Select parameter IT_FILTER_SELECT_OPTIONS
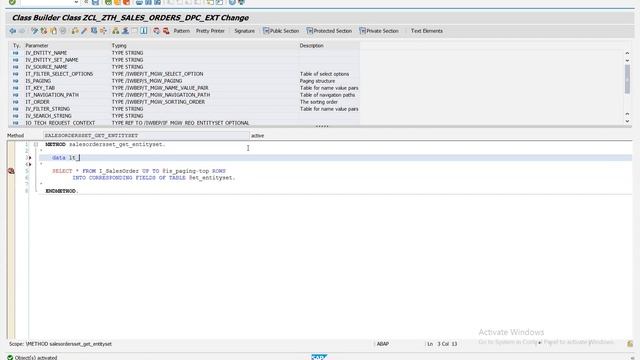This screenshot has height=360, width=640. [x=59, y=74]
